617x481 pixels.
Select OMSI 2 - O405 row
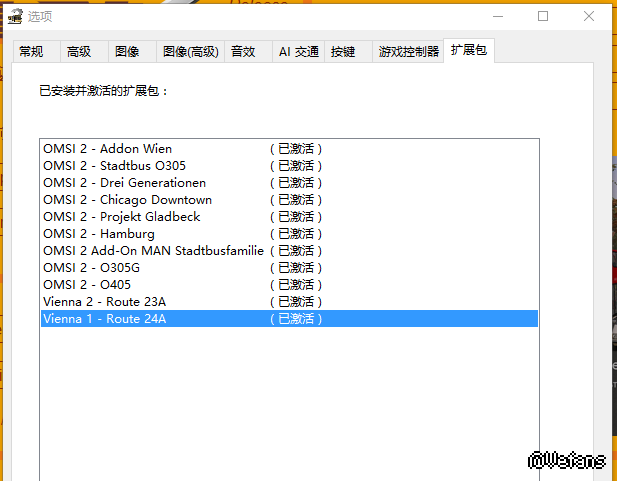(289, 285)
